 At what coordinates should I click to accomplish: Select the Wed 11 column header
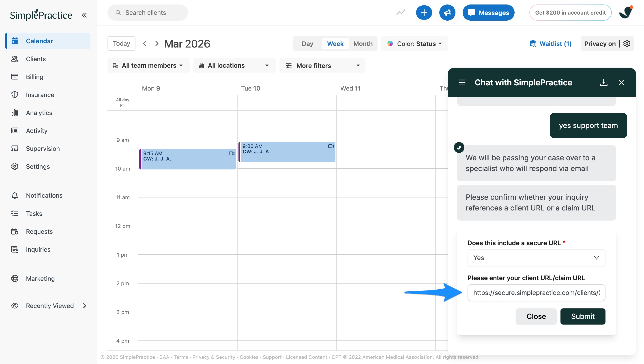click(x=350, y=88)
